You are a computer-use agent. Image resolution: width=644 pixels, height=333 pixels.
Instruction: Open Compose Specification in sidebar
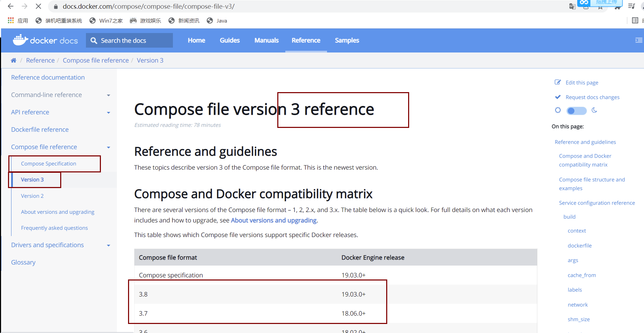48,164
